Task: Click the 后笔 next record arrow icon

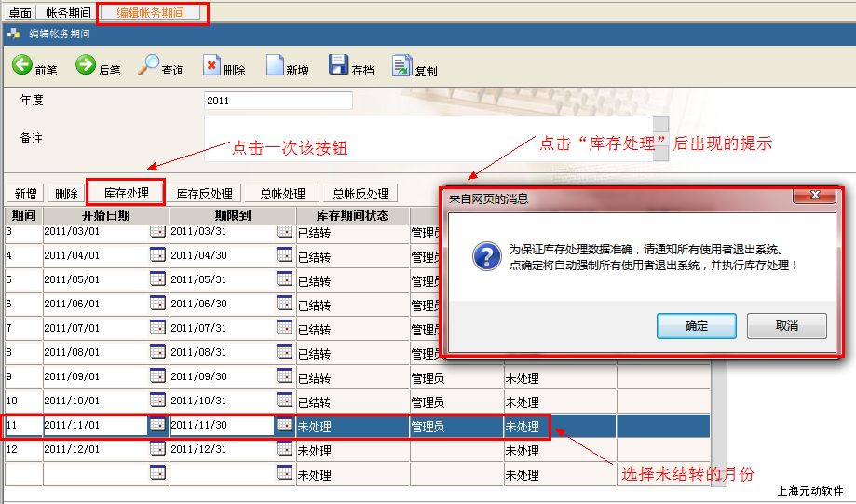Action: tap(86, 65)
